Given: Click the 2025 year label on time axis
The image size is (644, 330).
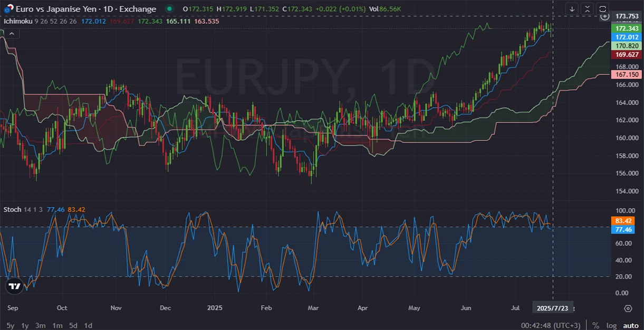Looking at the screenshot, I should [216, 307].
